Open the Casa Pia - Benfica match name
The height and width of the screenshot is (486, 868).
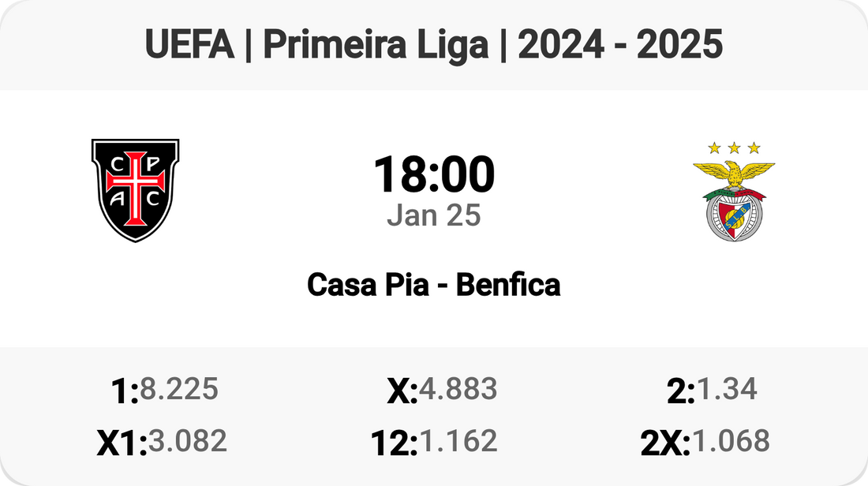[x=434, y=285]
